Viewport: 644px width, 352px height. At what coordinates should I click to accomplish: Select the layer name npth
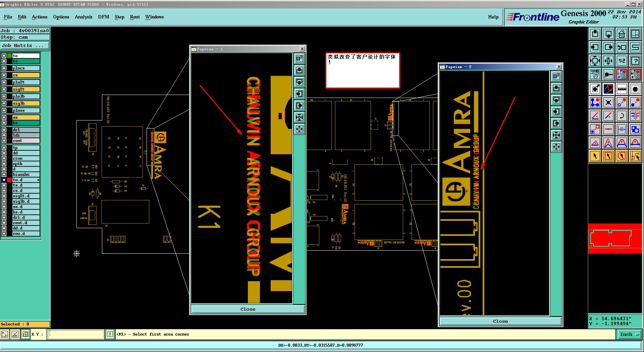click(26, 164)
